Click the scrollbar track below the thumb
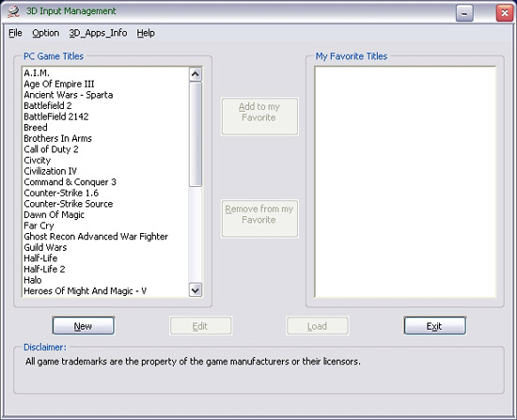 [196, 235]
